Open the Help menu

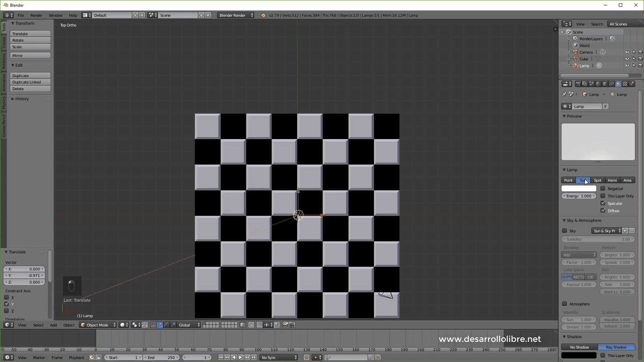tap(73, 15)
